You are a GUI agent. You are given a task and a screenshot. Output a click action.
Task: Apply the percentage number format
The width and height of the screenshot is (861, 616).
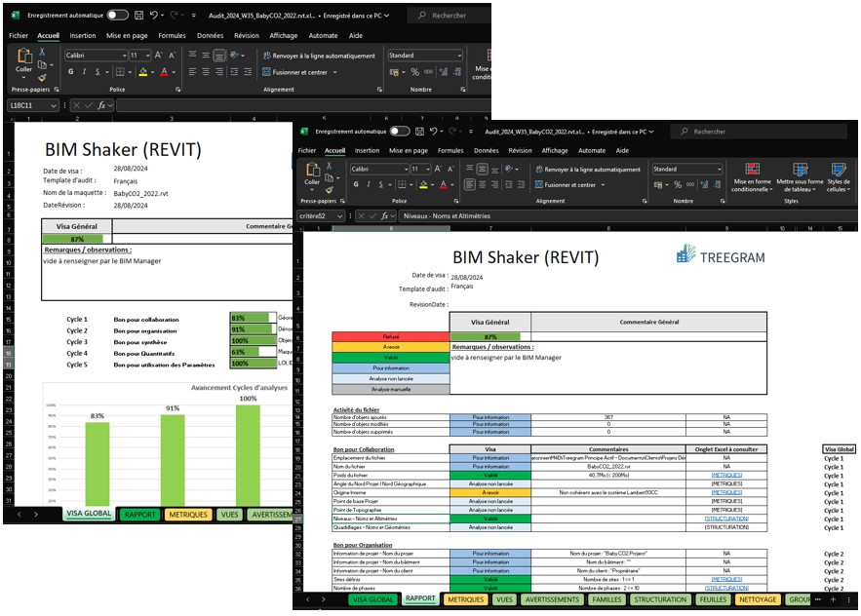coord(677,185)
